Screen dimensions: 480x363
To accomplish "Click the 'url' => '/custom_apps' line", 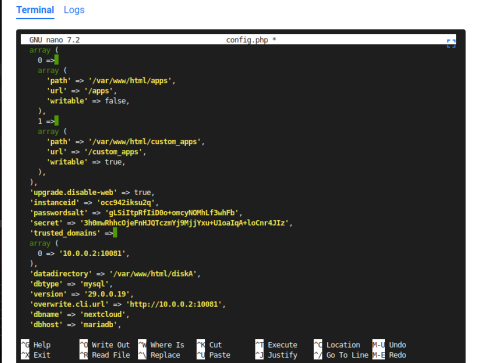I will click(x=96, y=152).
